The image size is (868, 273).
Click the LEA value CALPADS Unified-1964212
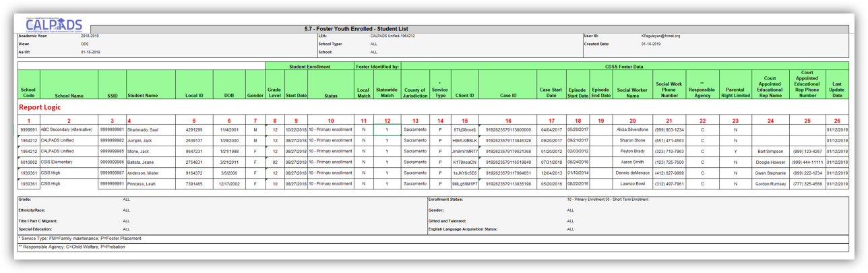(392, 36)
